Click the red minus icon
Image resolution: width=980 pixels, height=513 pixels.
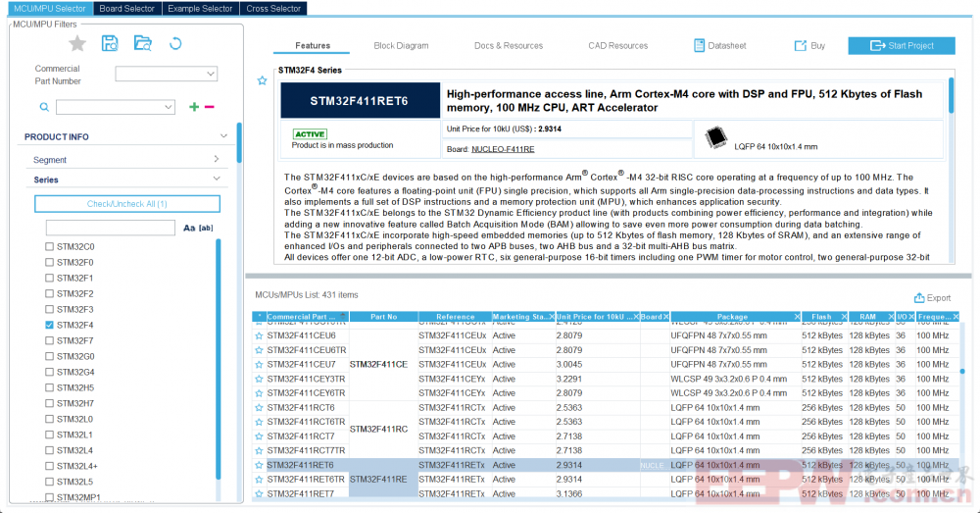210,107
